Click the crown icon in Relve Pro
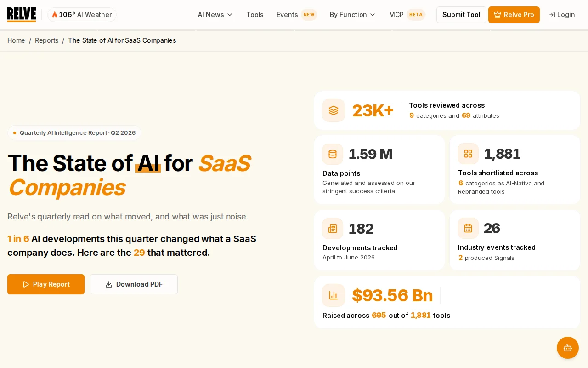588x368 pixels. coord(498,15)
